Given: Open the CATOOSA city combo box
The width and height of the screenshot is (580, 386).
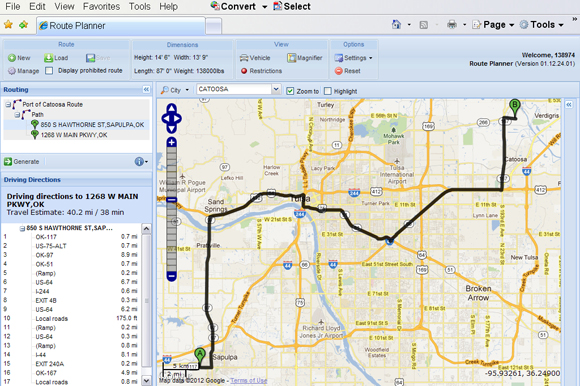Looking at the screenshot, I should tap(276, 89).
